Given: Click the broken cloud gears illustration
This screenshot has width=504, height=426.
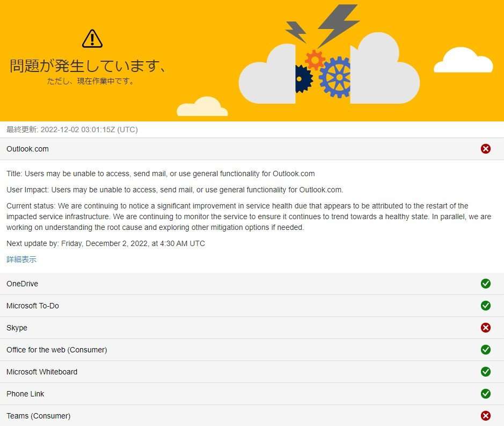Looking at the screenshot, I should (x=329, y=55).
